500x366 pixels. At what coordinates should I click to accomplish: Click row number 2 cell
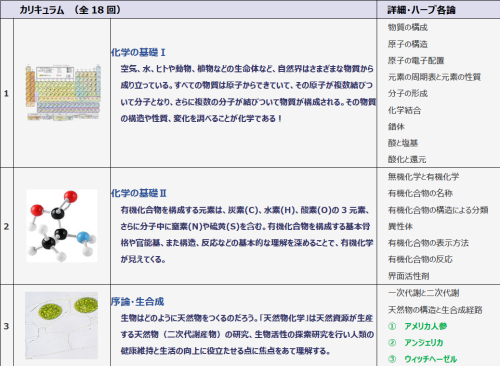coord(7,226)
